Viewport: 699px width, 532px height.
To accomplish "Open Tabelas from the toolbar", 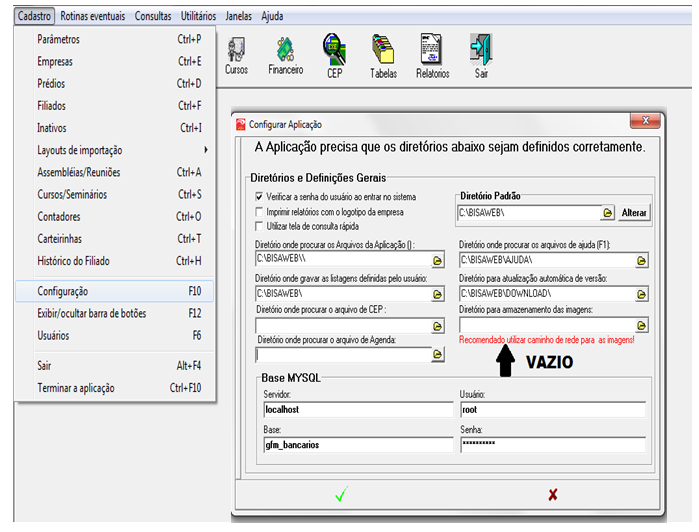I will click(383, 55).
